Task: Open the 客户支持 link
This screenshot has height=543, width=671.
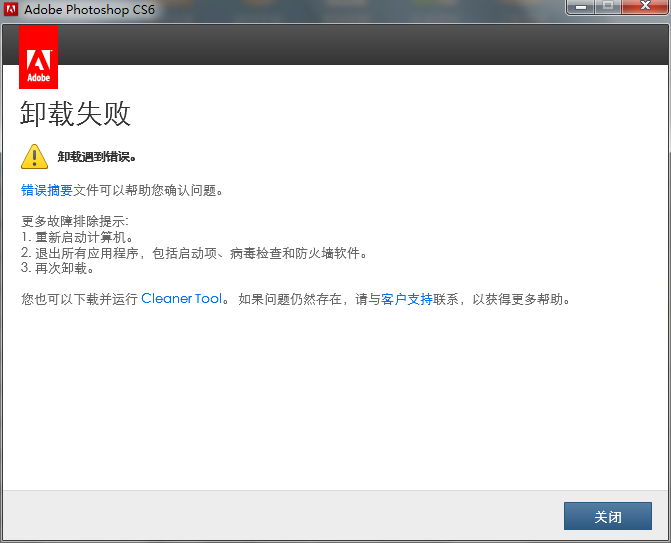Action: (407, 299)
